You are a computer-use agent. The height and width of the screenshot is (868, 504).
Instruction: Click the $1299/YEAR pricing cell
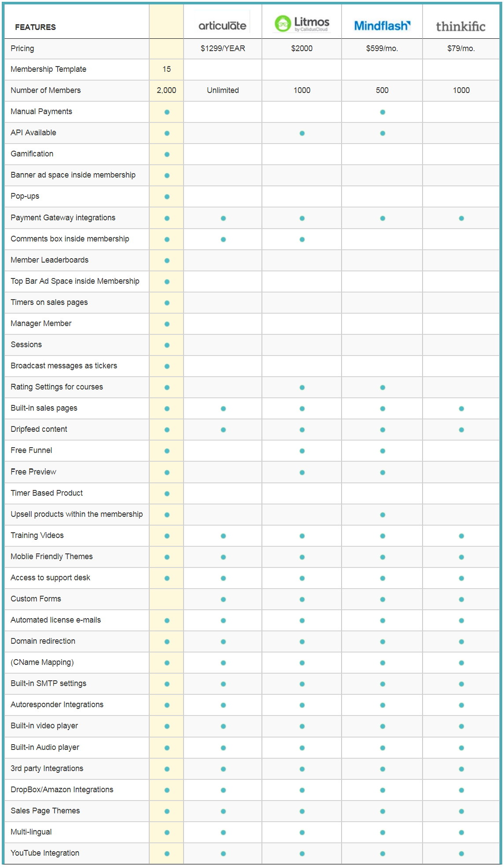(223, 48)
